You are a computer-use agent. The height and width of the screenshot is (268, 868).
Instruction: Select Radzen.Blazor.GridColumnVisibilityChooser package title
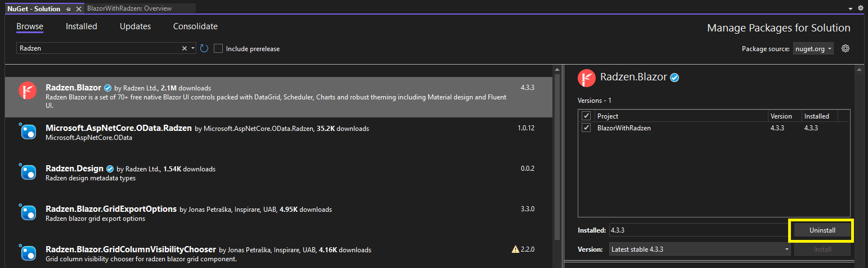pos(131,249)
